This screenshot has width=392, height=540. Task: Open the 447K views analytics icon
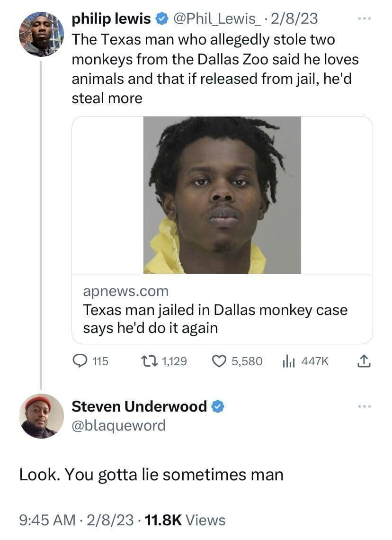pos(288,361)
